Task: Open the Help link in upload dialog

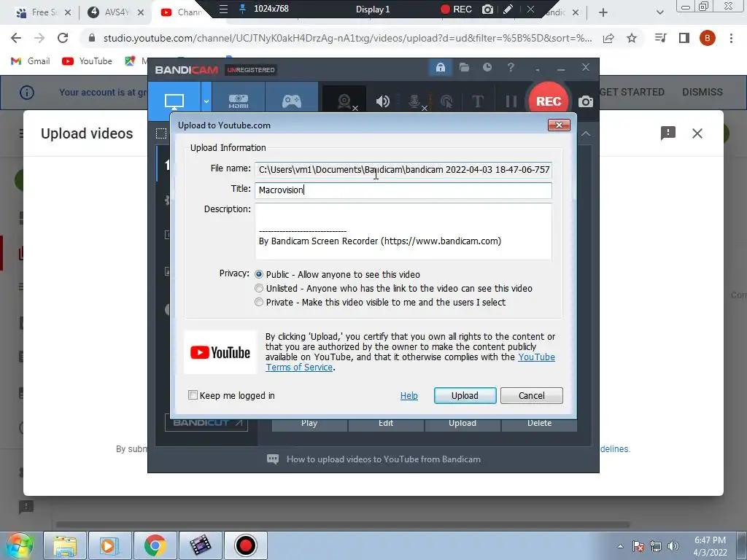Action: click(409, 396)
